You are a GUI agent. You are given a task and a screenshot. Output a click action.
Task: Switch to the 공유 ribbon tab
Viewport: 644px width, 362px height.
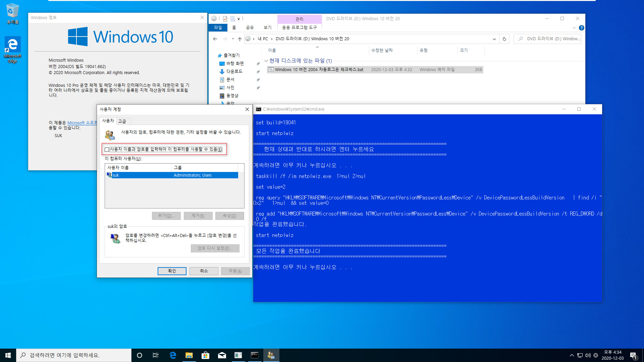coord(250,27)
